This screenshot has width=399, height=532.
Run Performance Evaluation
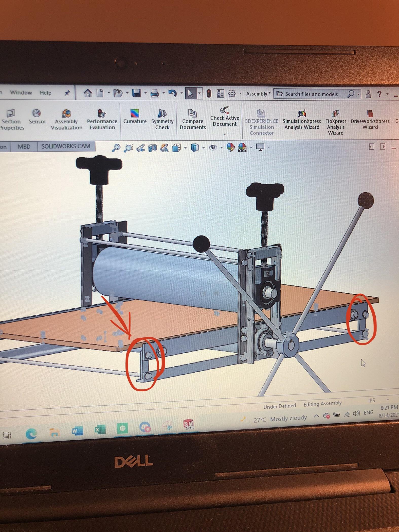pos(102,119)
